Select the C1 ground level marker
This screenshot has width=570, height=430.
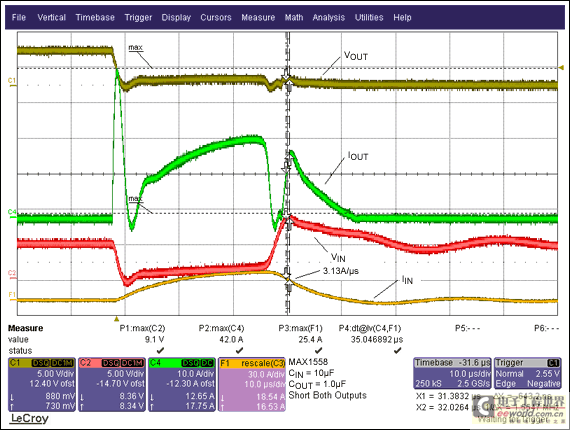[x=12, y=81]
